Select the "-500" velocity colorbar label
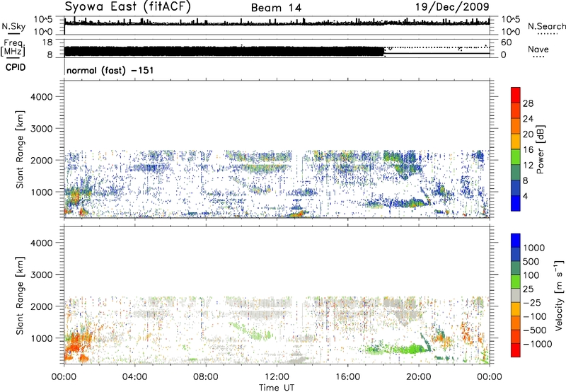Screen dimensions: 566x392 pos(535,330)
